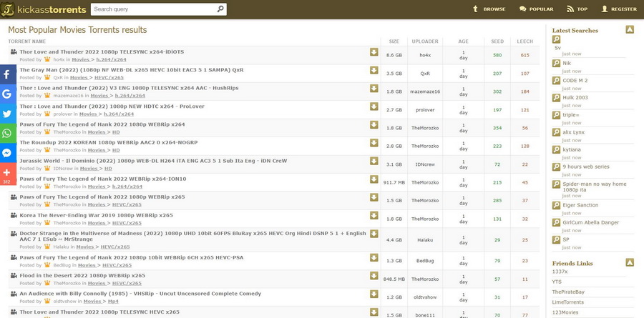Sort the list by Age column
This screenshot has height=318, width=644.
click(x=463, y=41)
